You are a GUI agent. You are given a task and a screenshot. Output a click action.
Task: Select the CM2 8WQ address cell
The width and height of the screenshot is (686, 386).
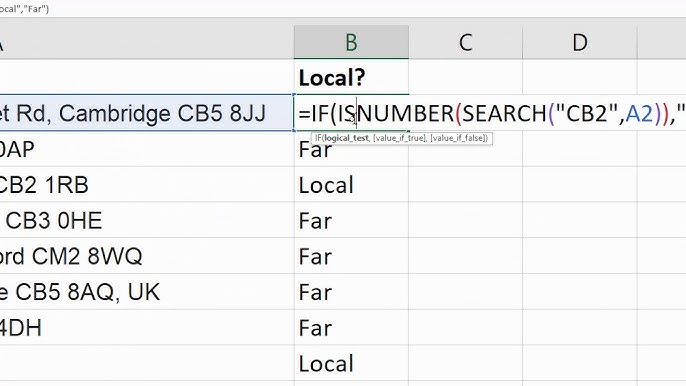click(147, 256)
